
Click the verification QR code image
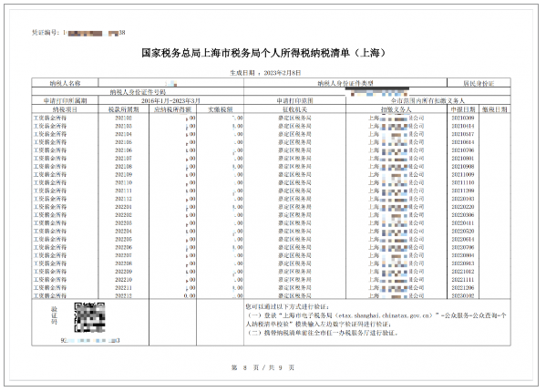pyautogui.click(x=89, y=317)
